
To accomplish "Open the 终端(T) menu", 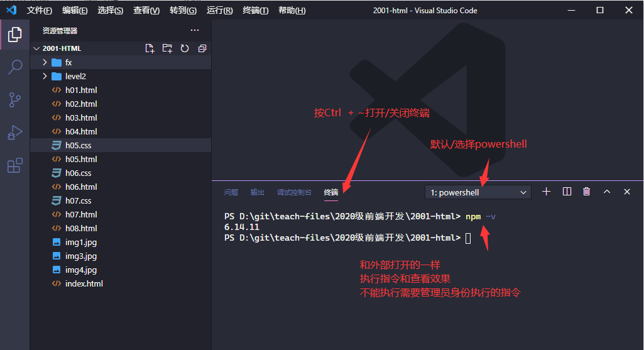I will 255,11.
